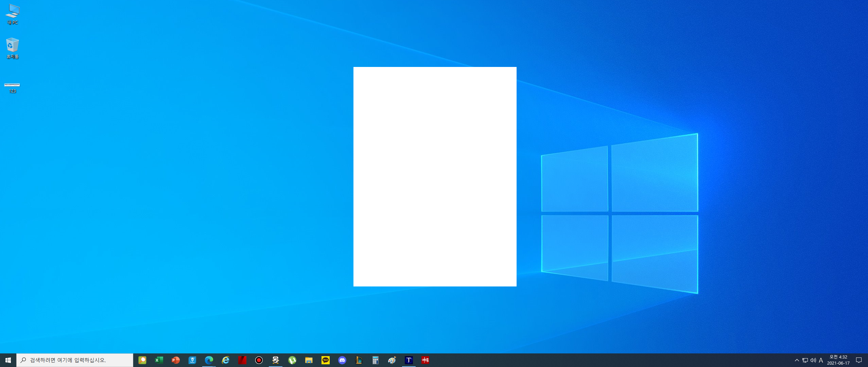Expand hidden system tray icons
Screen dimensions: 868x367
[x=797, y=360]
